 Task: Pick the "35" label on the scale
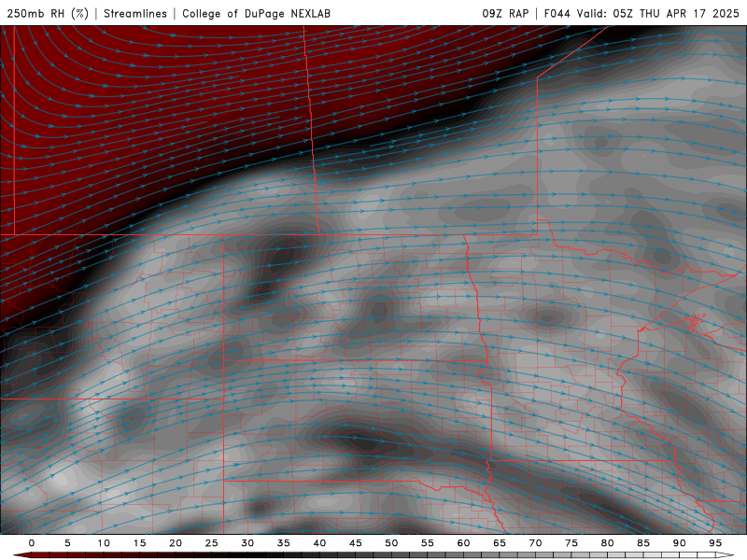click(x=284, y=543)
